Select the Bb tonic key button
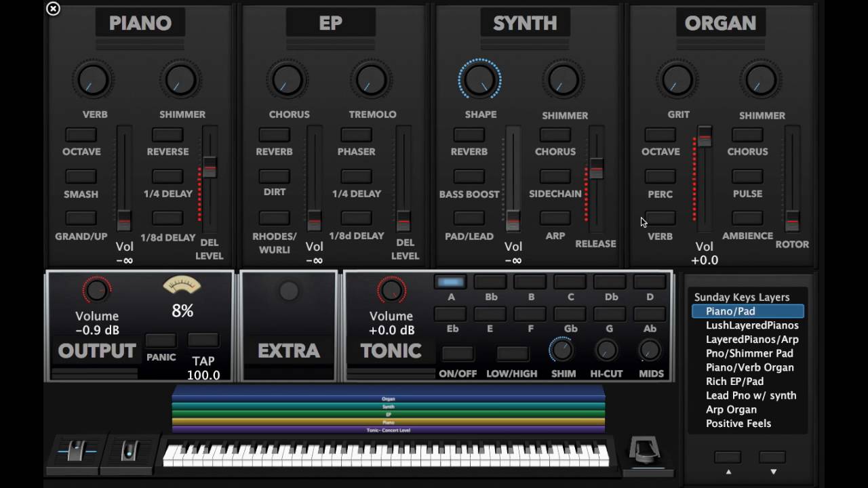The image size is (868, 488). coord(490,281)
